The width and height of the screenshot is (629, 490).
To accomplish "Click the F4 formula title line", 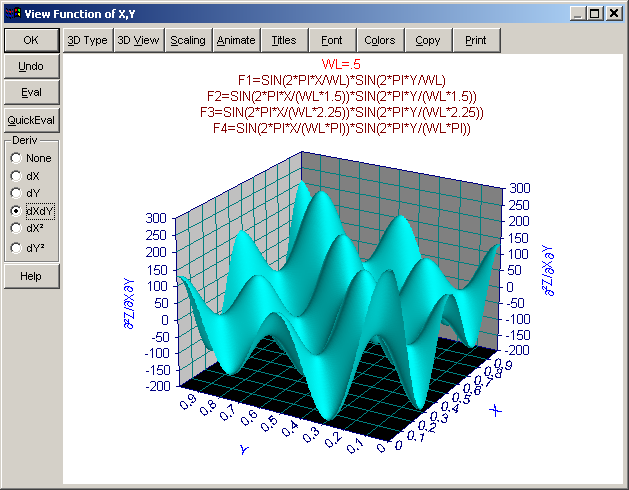I will point(341,128).
